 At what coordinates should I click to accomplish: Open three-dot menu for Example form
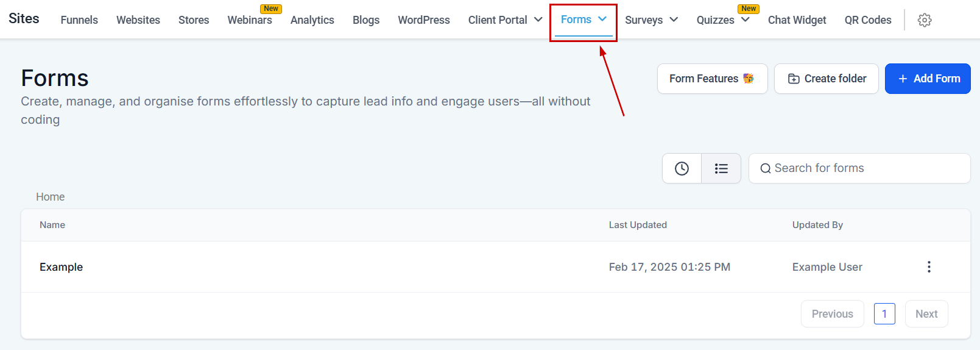click(x=928, y=267)
